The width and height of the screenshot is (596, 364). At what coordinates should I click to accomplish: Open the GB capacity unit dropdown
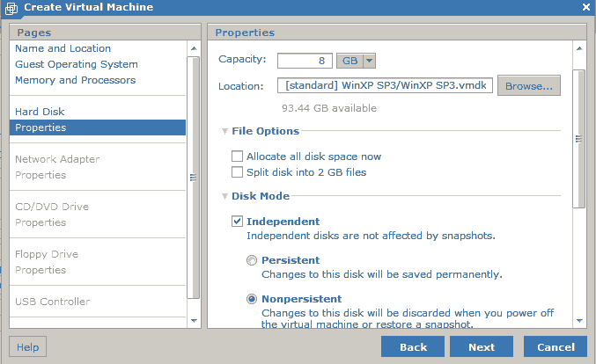(357, 61)
